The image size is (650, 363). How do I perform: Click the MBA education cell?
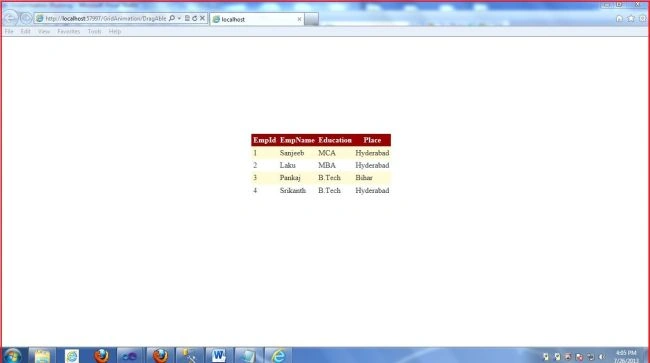point(327,165)
